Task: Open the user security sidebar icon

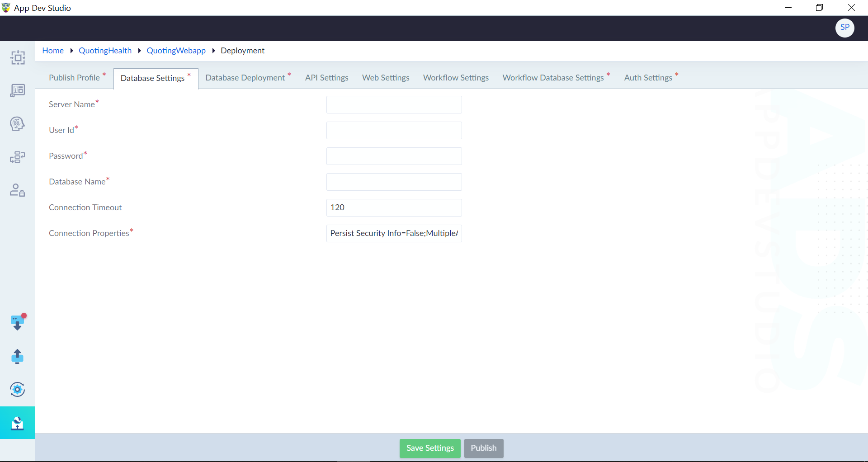Action: (x=18, y=190)
